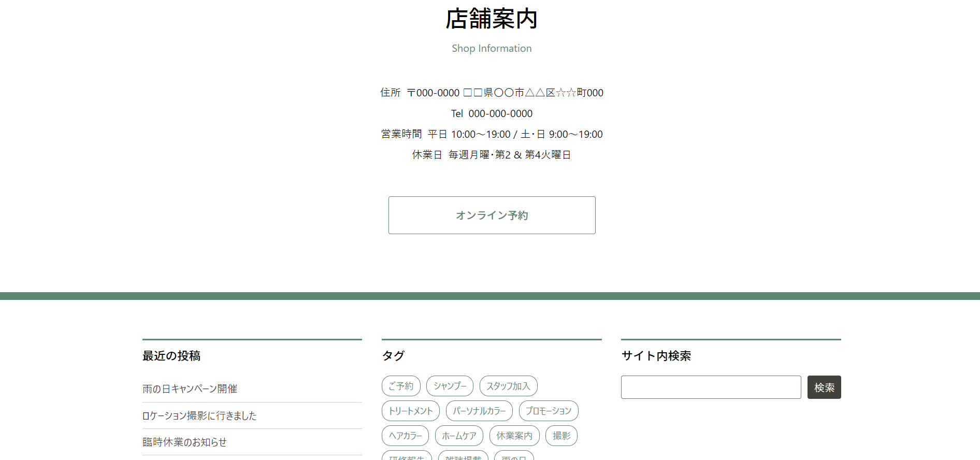Open the 雑誌掲載 tag
This screenshot has width=980, height=460.
click(463, 456)
